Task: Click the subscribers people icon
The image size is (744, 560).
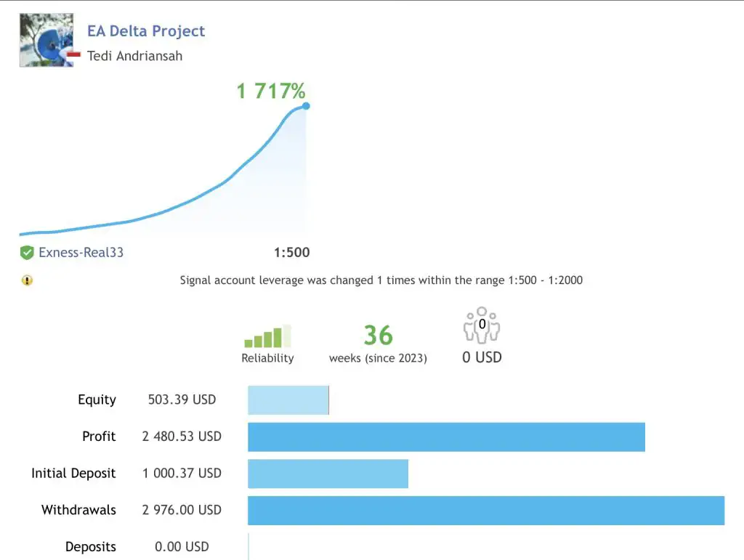Action: [482, 326]
